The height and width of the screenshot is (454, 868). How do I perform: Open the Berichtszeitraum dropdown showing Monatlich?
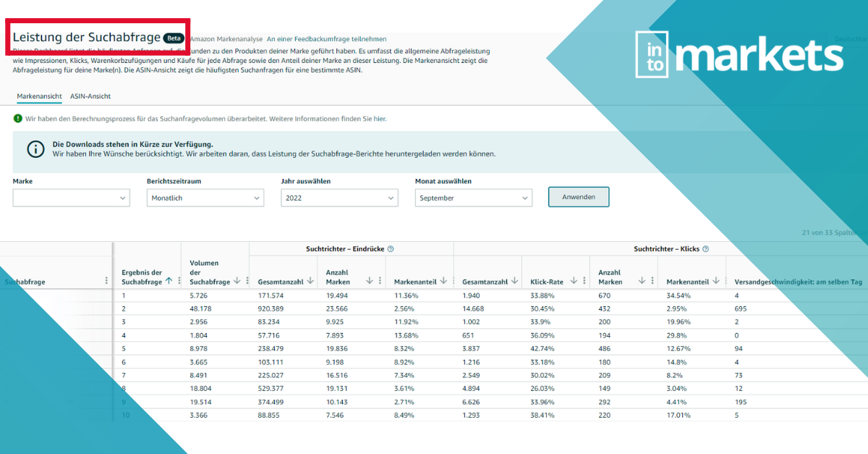click(x=205, y=198)
